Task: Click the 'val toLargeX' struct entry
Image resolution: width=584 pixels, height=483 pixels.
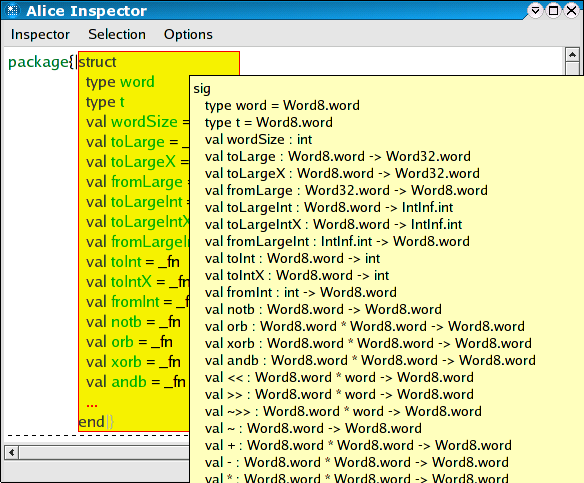Action: (x=137, y=162)
